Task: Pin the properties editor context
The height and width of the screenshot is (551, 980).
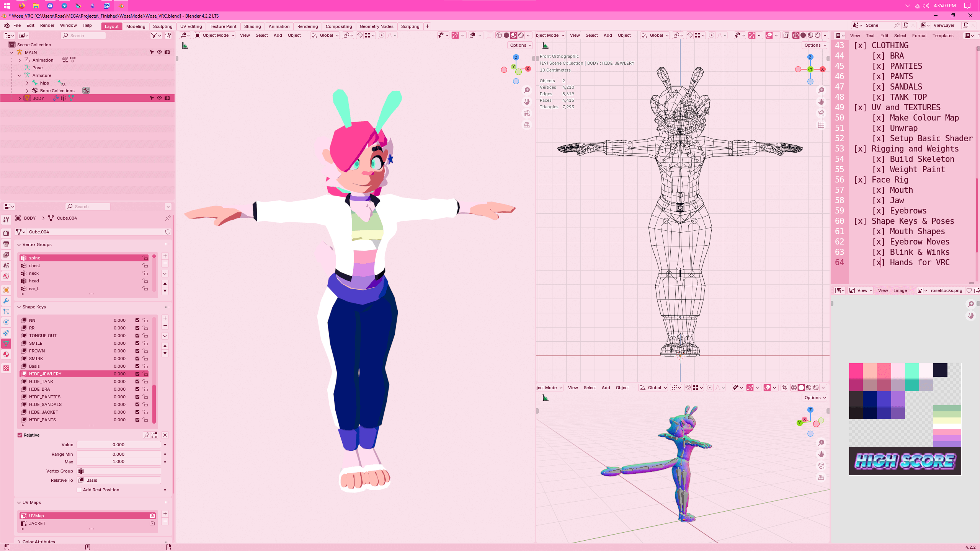Action: (168, 218)
